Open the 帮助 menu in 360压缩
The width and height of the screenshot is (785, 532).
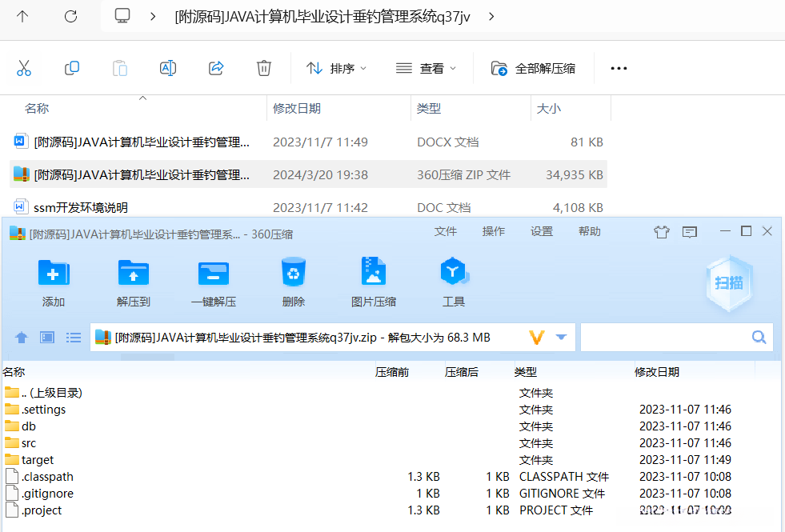589,231
